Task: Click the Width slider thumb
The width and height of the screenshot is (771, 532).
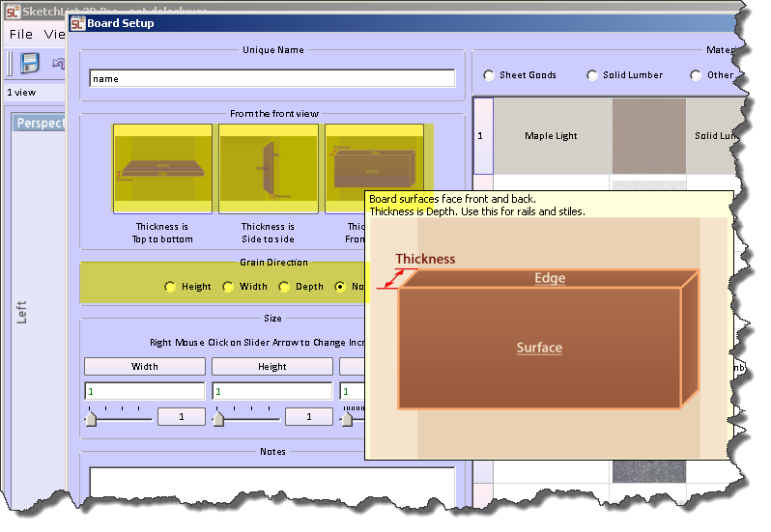Action: [91, 418]
